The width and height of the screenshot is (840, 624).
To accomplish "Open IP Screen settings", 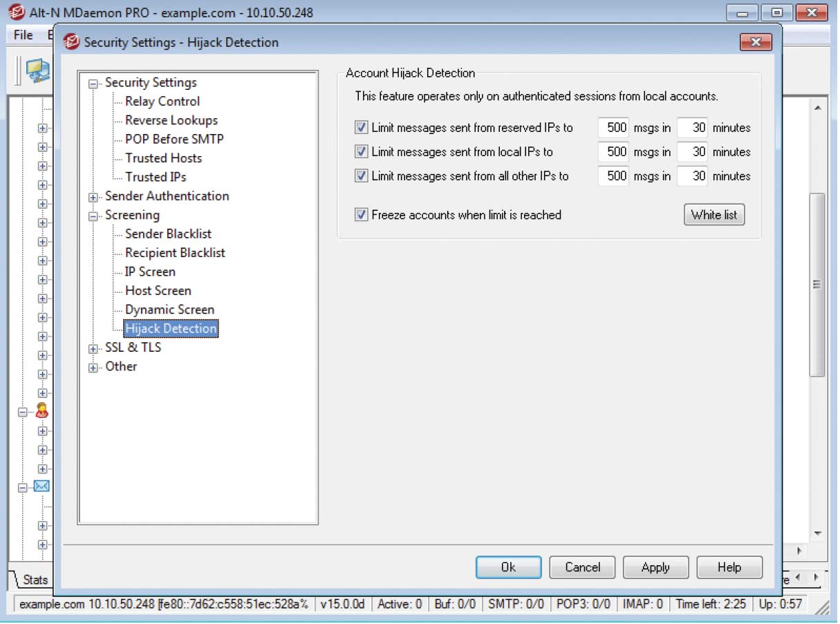I will coord(150,272).
